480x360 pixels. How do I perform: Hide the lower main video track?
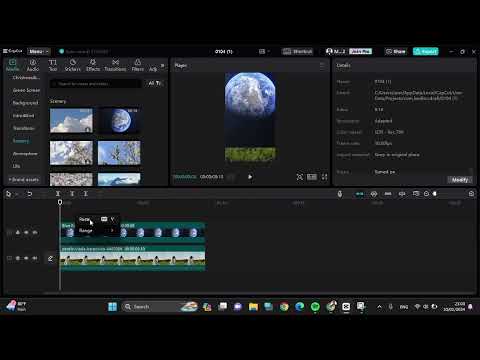(x=26, y=258)
